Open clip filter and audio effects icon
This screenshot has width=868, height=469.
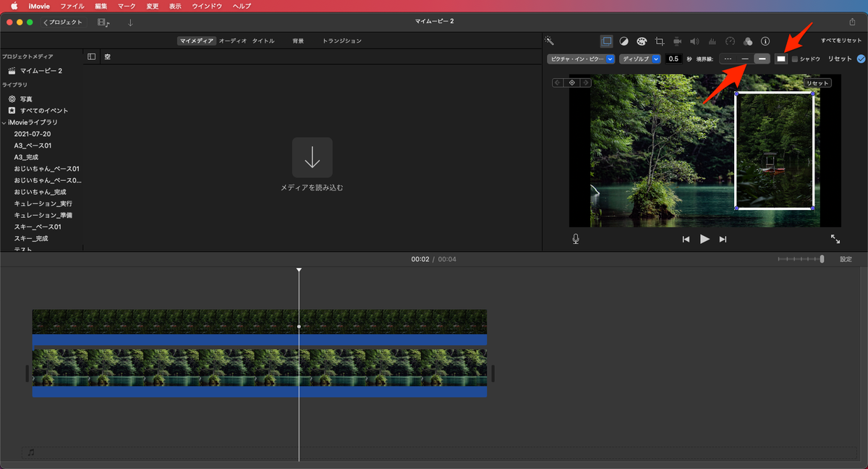coord(748,41)
